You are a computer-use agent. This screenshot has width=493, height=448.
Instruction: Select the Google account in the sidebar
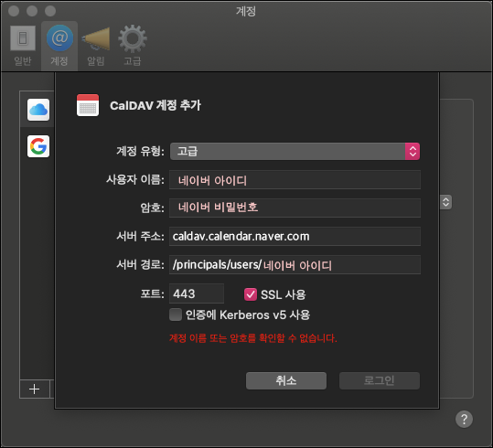(38, 146)
